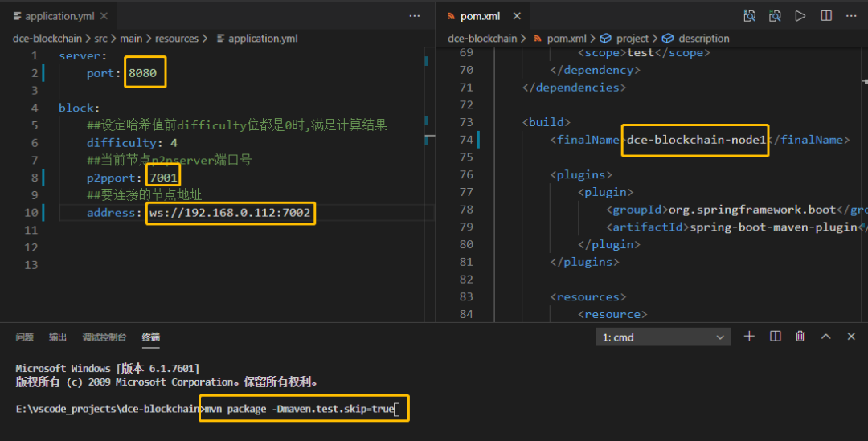Screen dimensions: 868x441
Task: Kill the terminal with the trash icon
Action: 800,337
